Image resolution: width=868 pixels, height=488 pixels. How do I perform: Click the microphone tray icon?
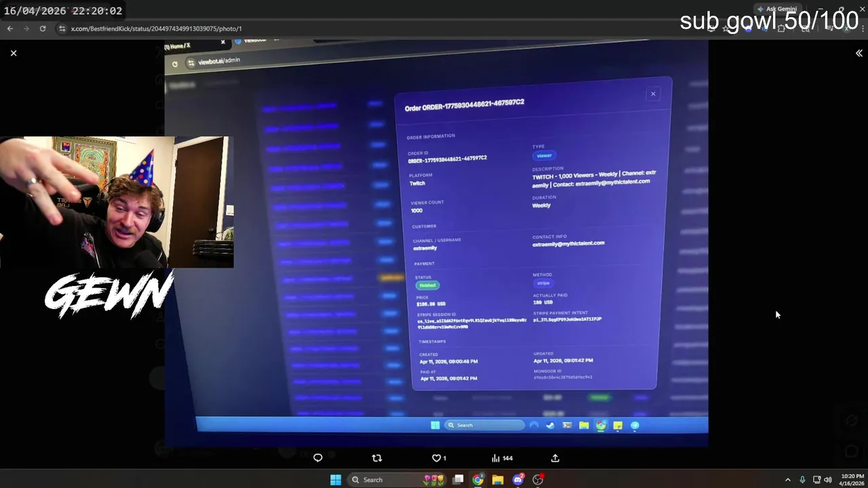802,480
